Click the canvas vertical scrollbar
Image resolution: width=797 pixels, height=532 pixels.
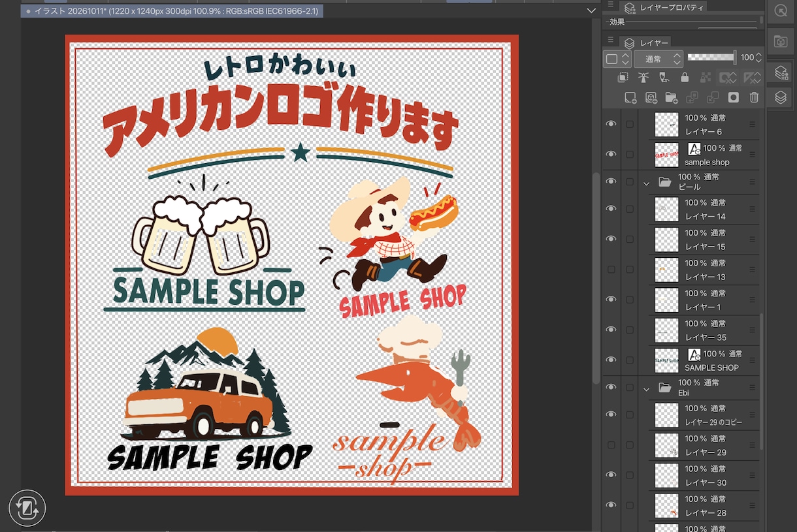[x=596, y=277]
